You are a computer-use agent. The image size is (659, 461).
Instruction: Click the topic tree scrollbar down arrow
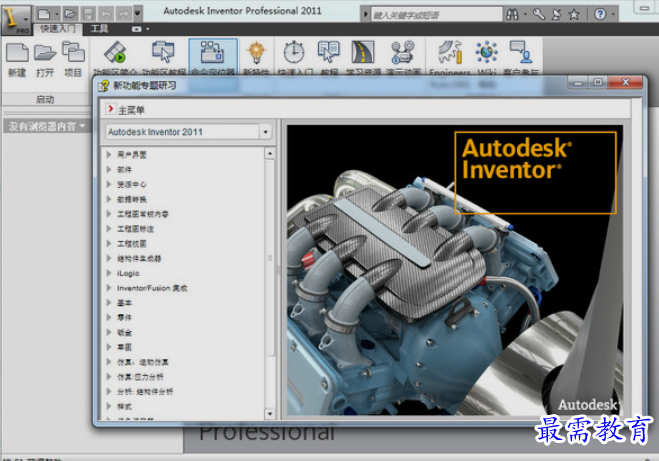[x=270, y=414]
